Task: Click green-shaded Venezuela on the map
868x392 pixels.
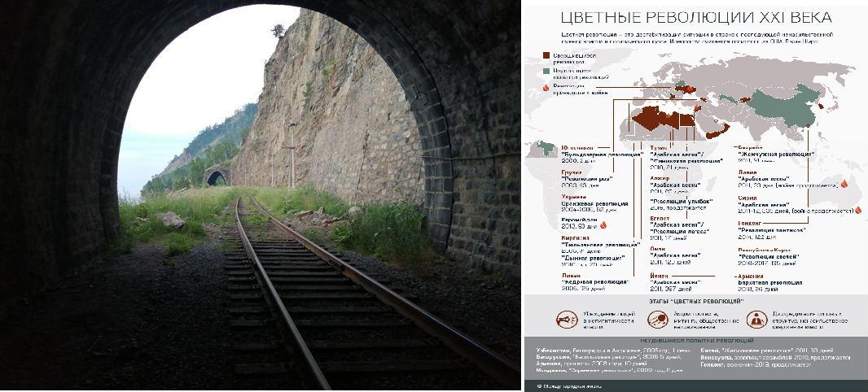Action: click(546, 148)
